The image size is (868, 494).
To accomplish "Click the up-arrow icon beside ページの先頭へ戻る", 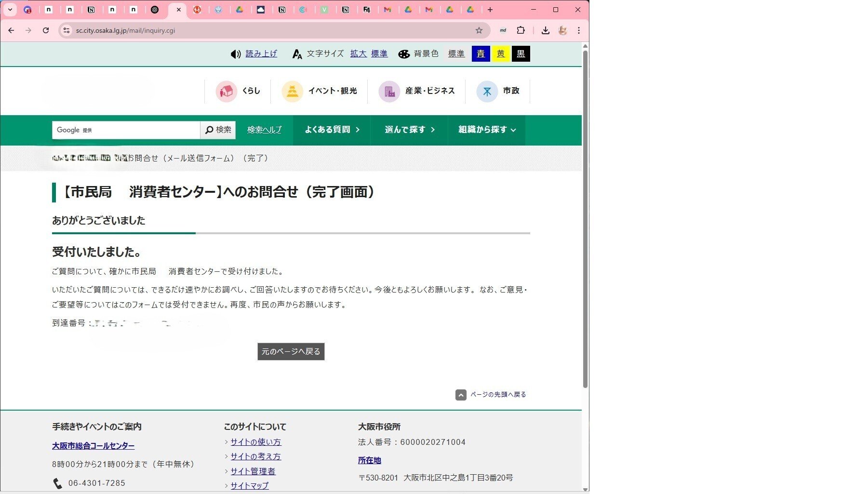I will pos(460,394).
